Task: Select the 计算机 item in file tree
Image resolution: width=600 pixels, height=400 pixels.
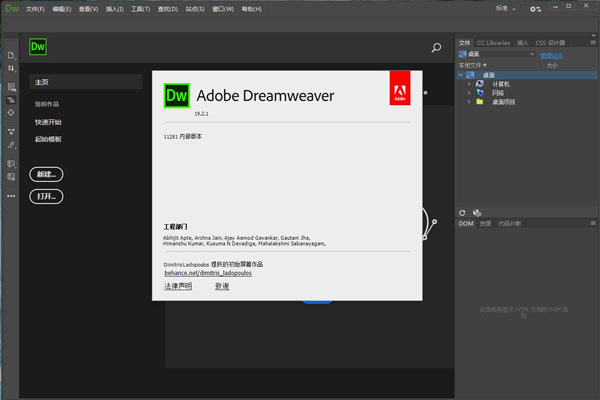Action: (x=500, y=84)
